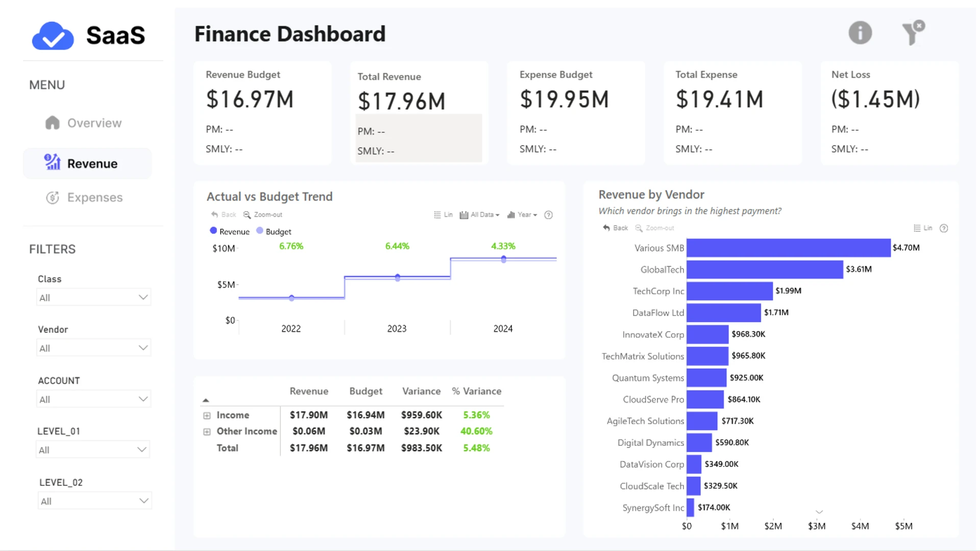The height and width of the screenshot is (551, 980).
Task: Open the LEVEL_01 filter dropdown
Action: (x=93, y=449)
